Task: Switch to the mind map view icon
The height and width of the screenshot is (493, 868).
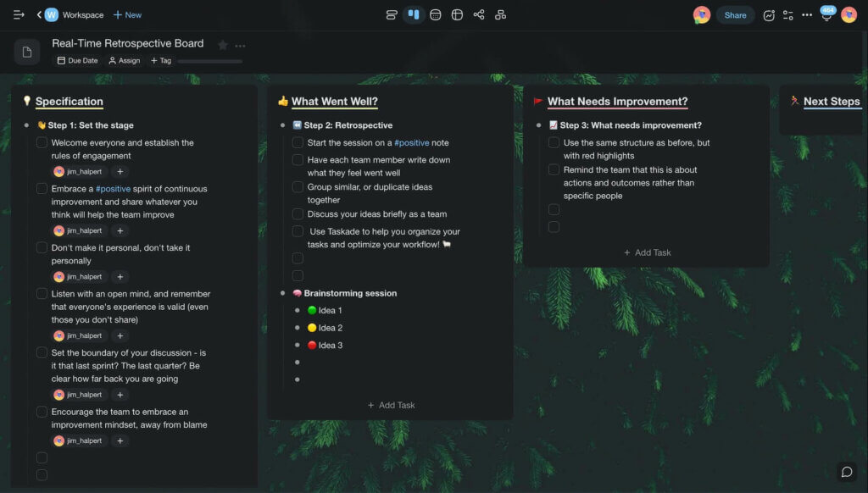Action: pyautogui.click(x=479, y=15)
